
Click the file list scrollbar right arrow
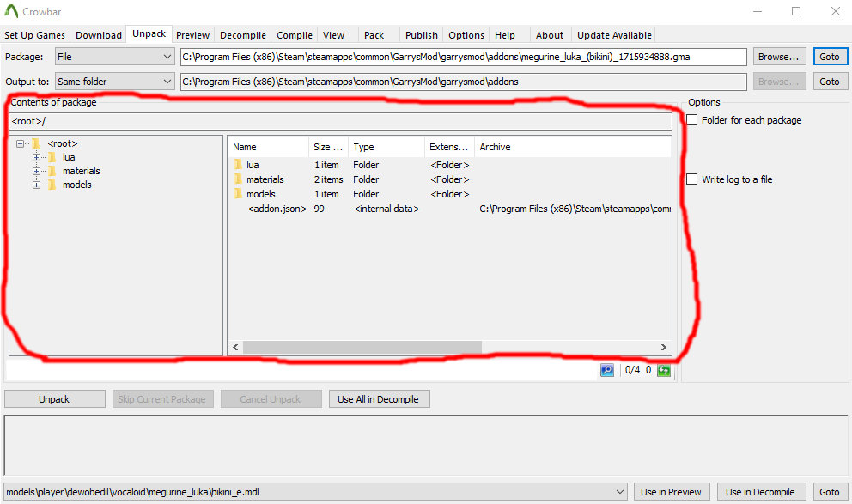pos(663,347)
